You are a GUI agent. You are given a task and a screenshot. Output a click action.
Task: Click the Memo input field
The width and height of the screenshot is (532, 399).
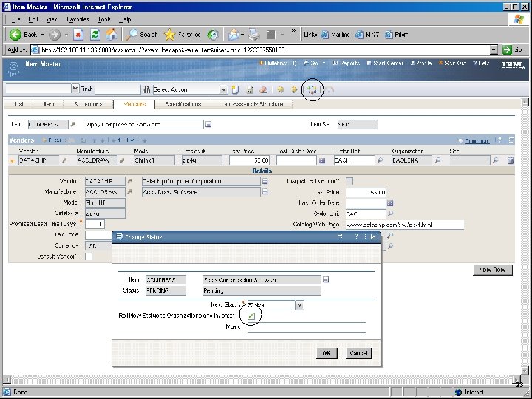[307, 327]
